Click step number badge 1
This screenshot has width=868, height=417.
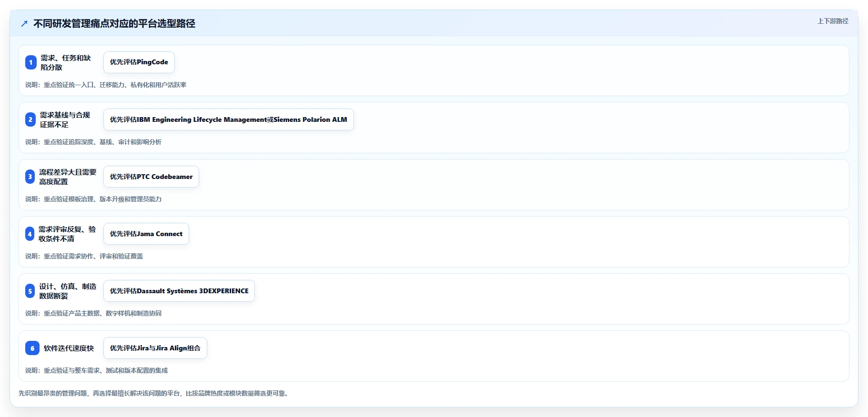pyautogui.click(x=31, y=62)
